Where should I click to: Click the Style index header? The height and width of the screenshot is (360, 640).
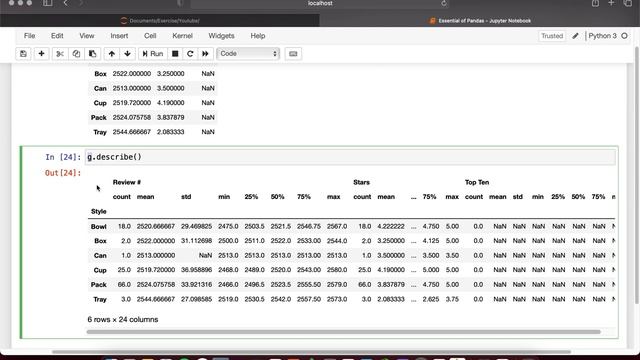99,211
